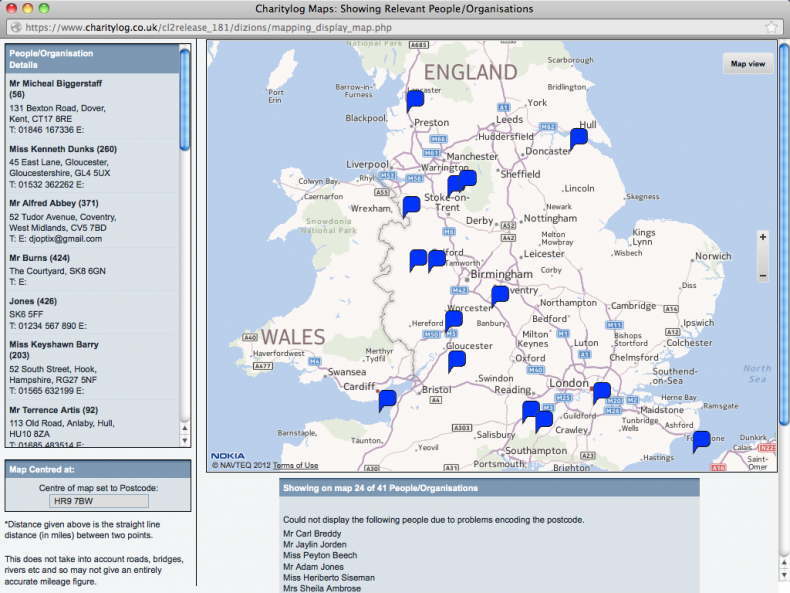Click the page vertical scrollbar thumb

click(784, 235)
